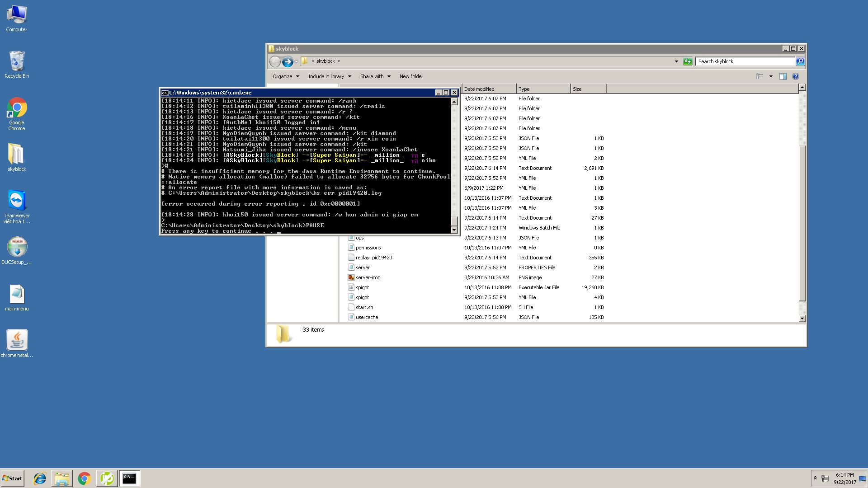The image size is (868, 488).
Task: Open TeamViewer desktop shortcut
Action: tap(17, 201)
